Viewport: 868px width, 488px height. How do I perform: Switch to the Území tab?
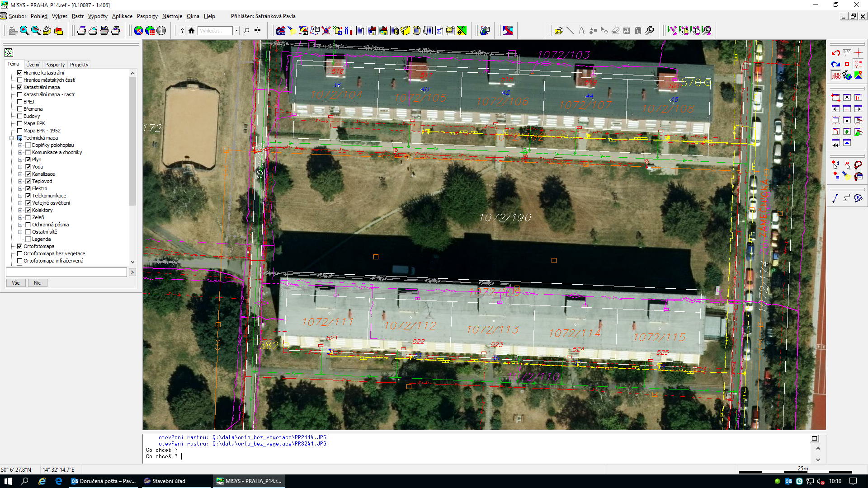[x=33, y=65]
